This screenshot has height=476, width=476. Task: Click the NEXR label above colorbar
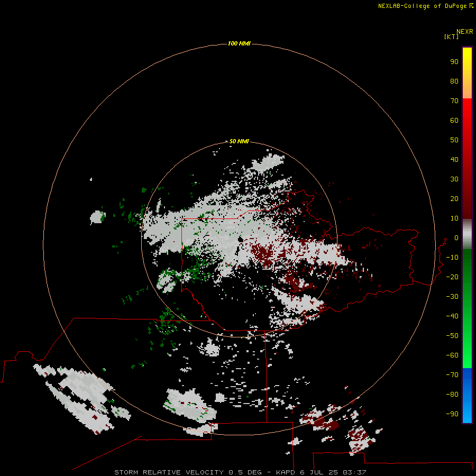point(465,32)
